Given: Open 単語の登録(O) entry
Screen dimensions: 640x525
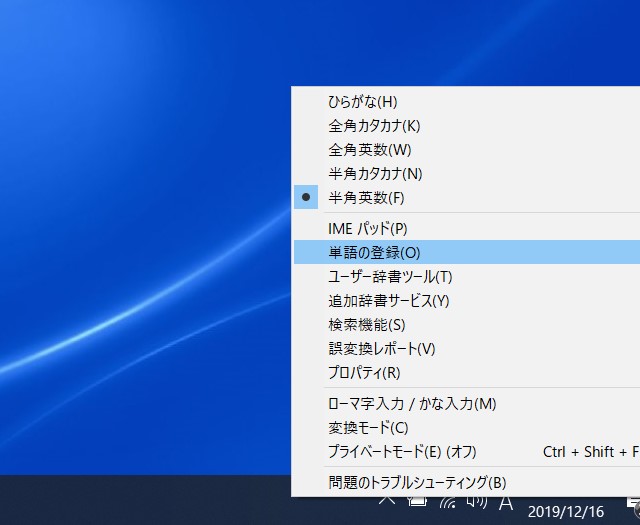Looking at the screenshot, I should point(467,252).
